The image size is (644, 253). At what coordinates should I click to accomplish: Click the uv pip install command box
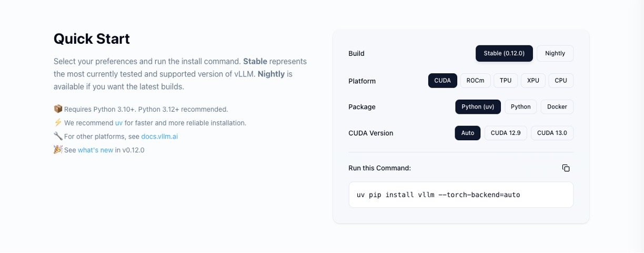(460, 195)
